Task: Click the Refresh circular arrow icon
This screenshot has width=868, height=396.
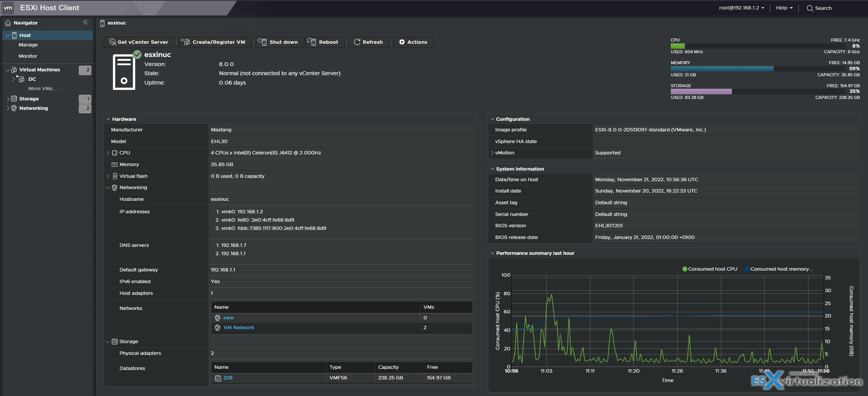Action: pos(357,42)
